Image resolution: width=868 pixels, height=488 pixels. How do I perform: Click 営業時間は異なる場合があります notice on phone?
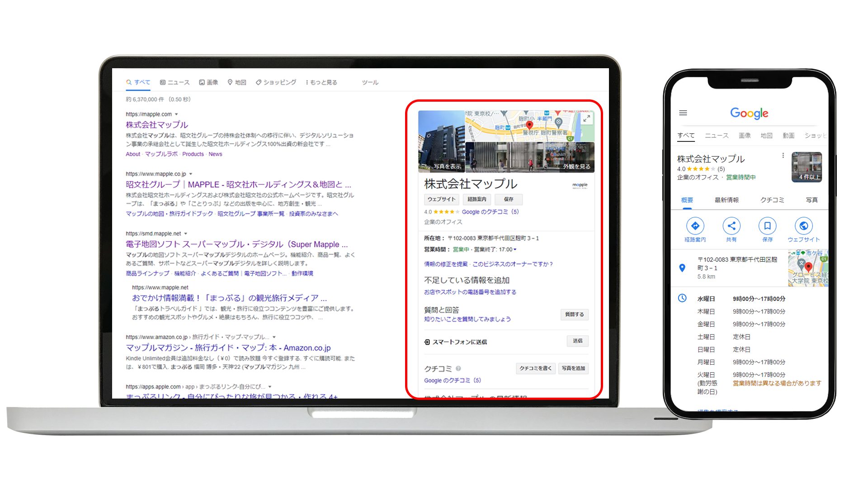pos(777,383)
